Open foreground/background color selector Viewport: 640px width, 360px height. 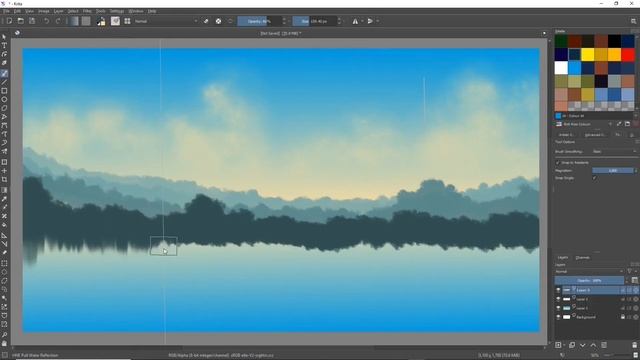point(101,21)
